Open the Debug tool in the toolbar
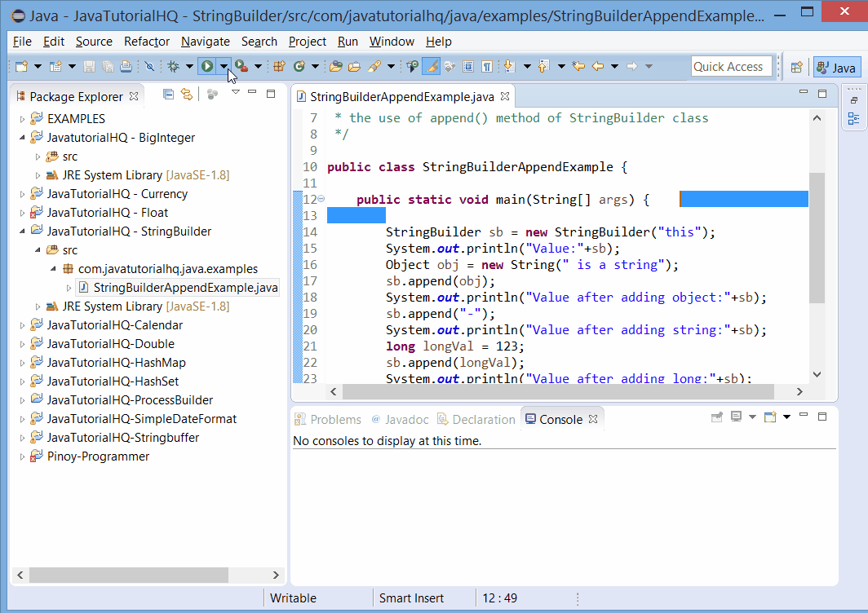Image resolution: width=868 pixels, height=613 pixels. (172, 67)
